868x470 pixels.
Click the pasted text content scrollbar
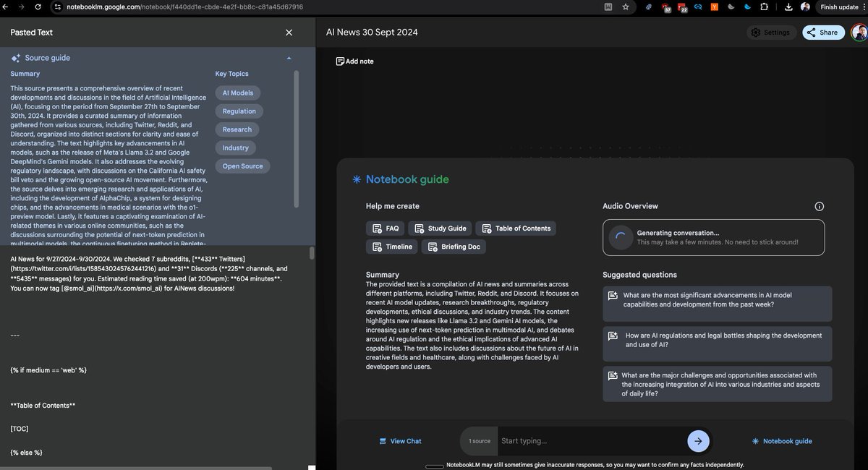(x=312, y=252)
